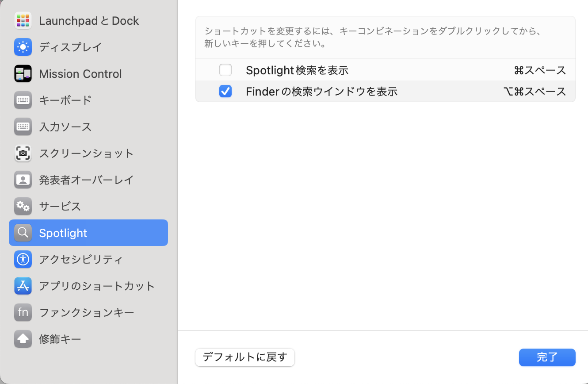The image size is (588, 384).
Task: Click the Spotlight magnifying glass icon
Action: coord(23,233)
